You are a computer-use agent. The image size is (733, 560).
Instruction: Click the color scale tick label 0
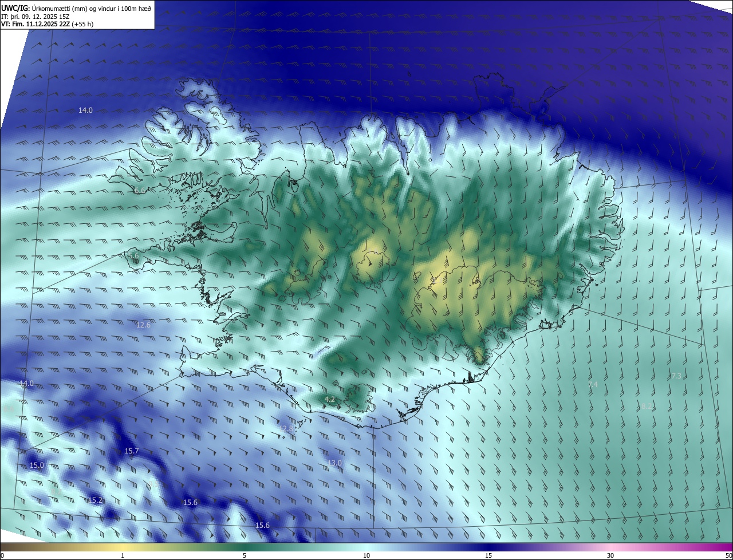click(2, 555)
